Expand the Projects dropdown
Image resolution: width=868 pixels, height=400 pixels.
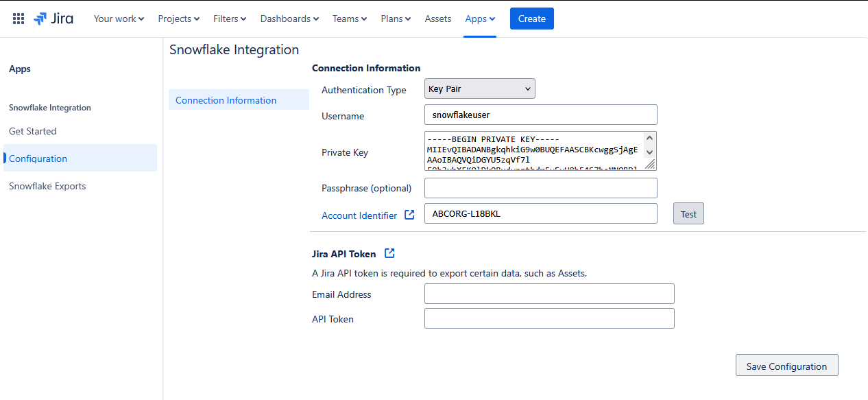coord(178,19)
